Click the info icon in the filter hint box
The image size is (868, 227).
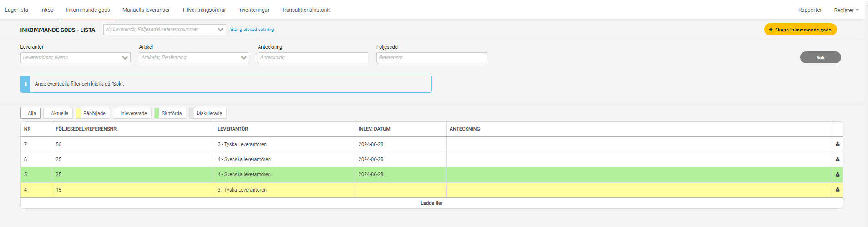25,84
